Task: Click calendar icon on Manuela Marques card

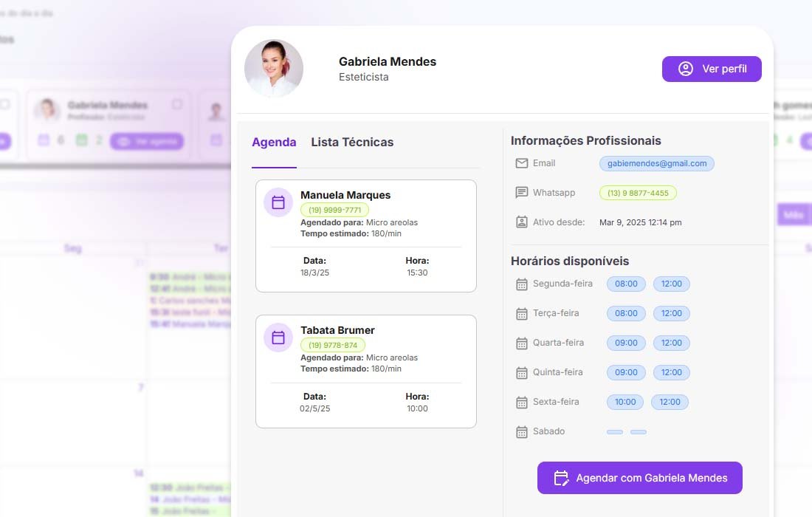Action: (x=278, y=202)
